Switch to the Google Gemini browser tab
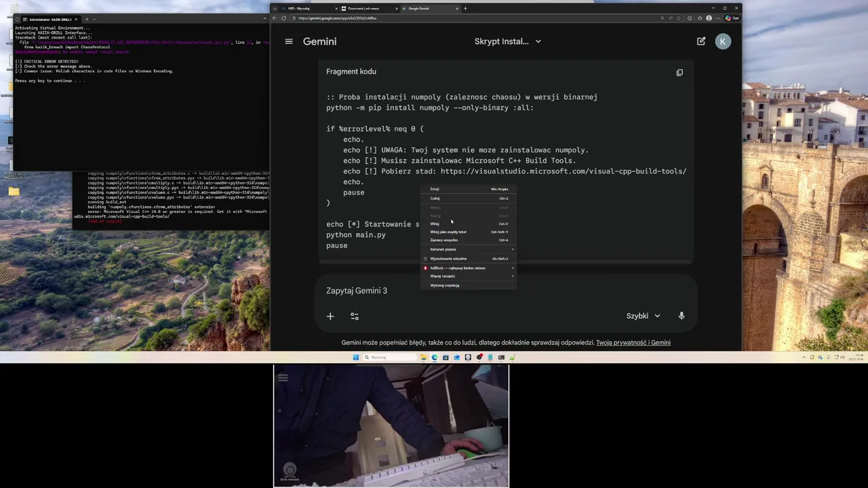Image resolution: width=868 pixels, height=488 pixels. [430, 8]
